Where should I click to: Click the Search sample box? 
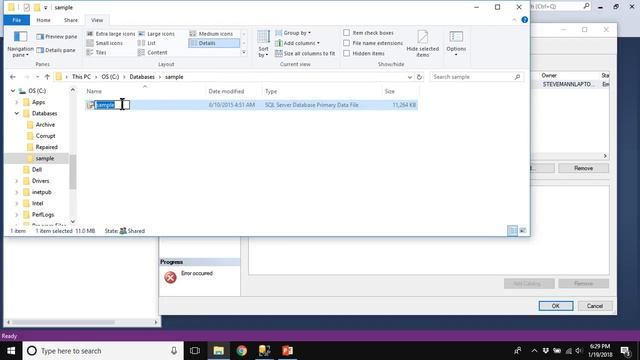476,77
